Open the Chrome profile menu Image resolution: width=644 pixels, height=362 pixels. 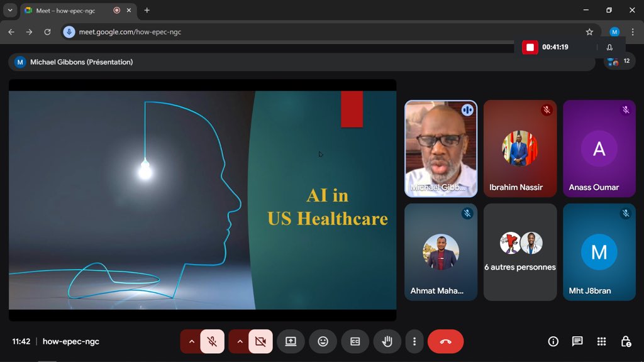614,31
